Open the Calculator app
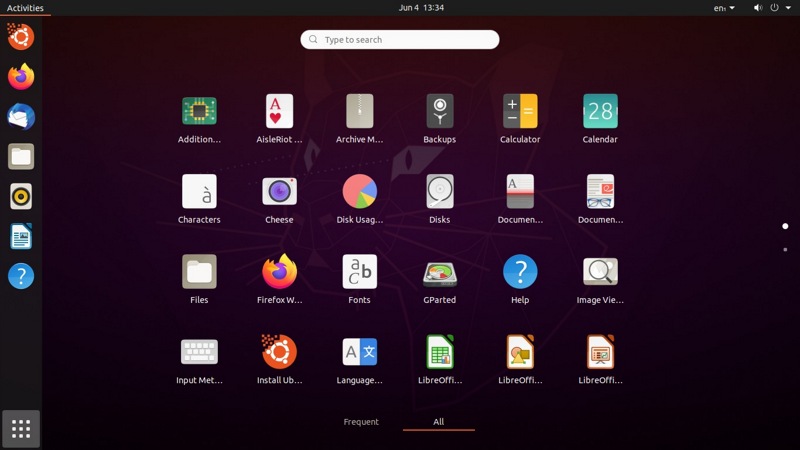Screen dimensions: 800x450 [x=520, y=111]
